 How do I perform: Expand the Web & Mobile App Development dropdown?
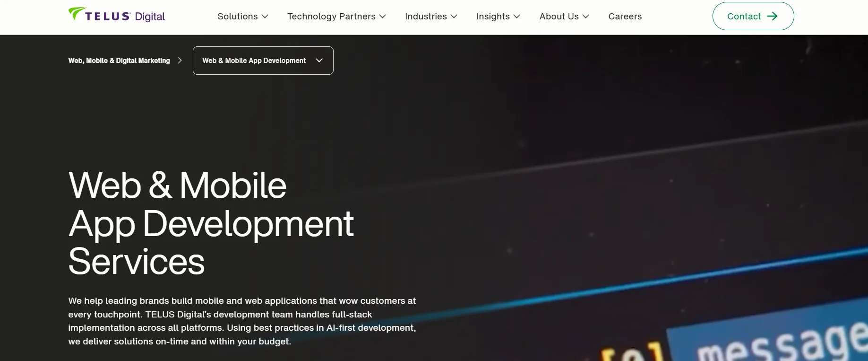pos(263,61)
